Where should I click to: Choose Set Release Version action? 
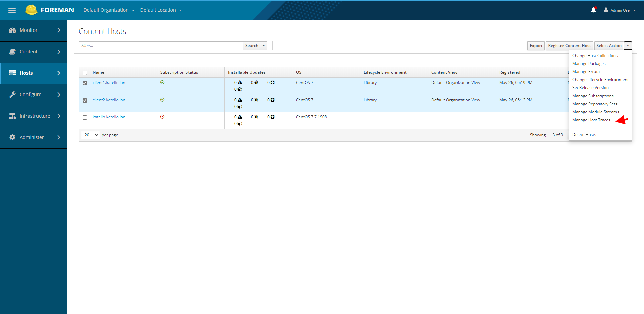pyautogui.click(x=590, y=88)
